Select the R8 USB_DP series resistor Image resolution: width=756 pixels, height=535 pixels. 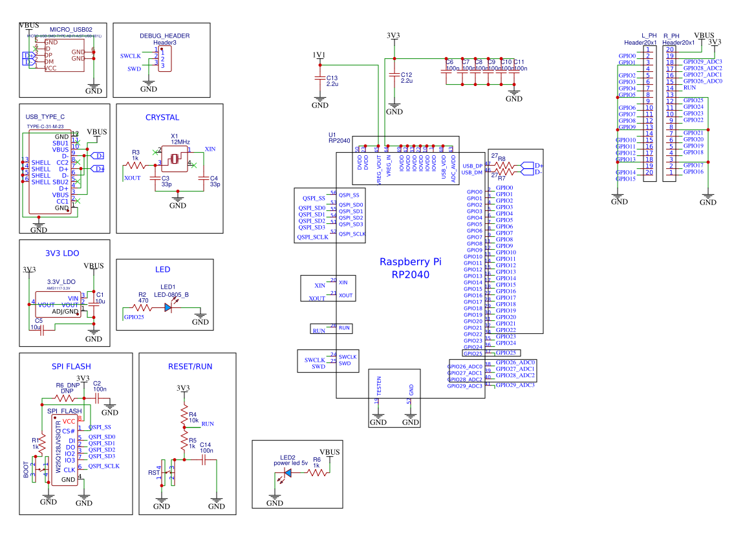click(x=504, y=166)
